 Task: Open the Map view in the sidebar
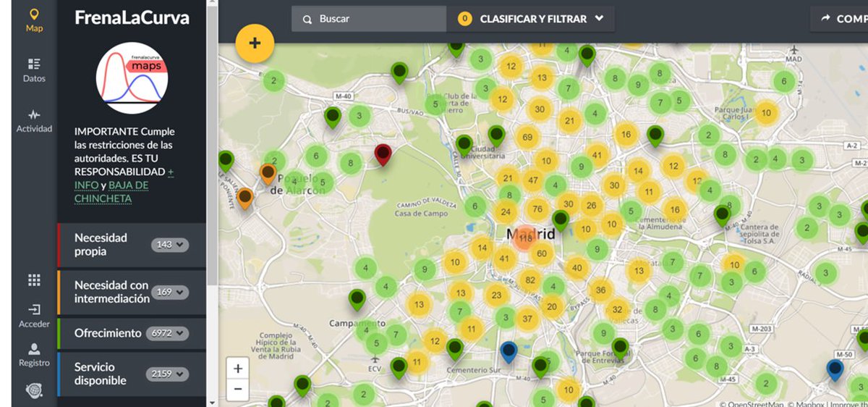34,21
